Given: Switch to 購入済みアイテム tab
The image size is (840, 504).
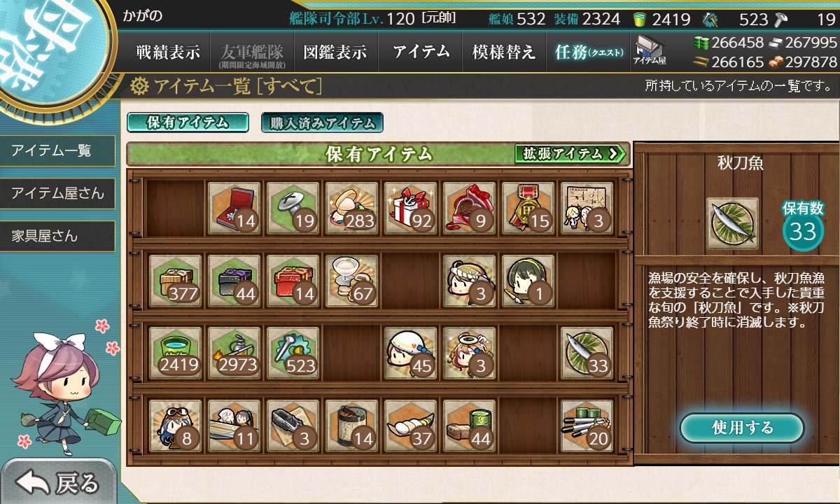Looking at the screenshot, I should [322, 122].
